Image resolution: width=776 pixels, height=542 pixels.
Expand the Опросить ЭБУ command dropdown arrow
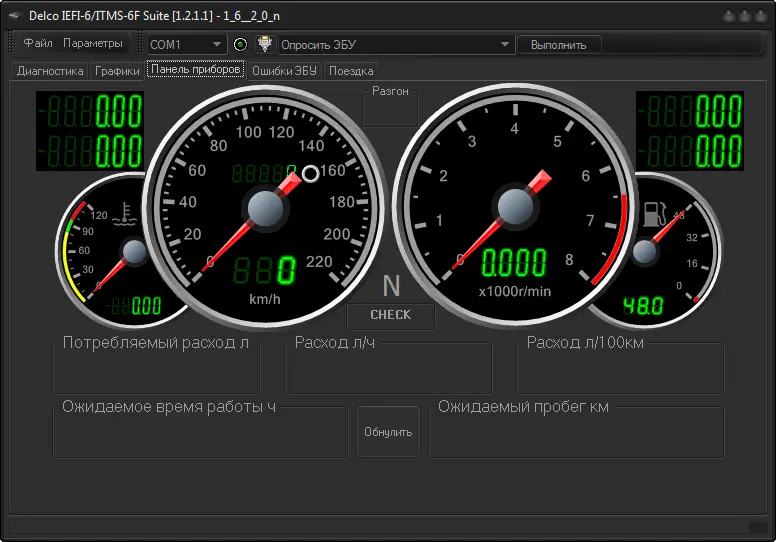(504, 44)
